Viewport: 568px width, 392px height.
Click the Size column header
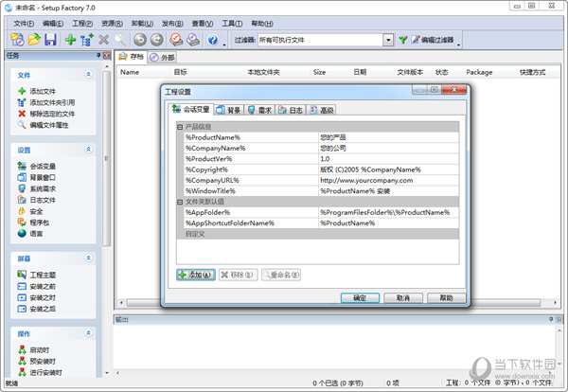pyautogui.click(x=320, y=72)
